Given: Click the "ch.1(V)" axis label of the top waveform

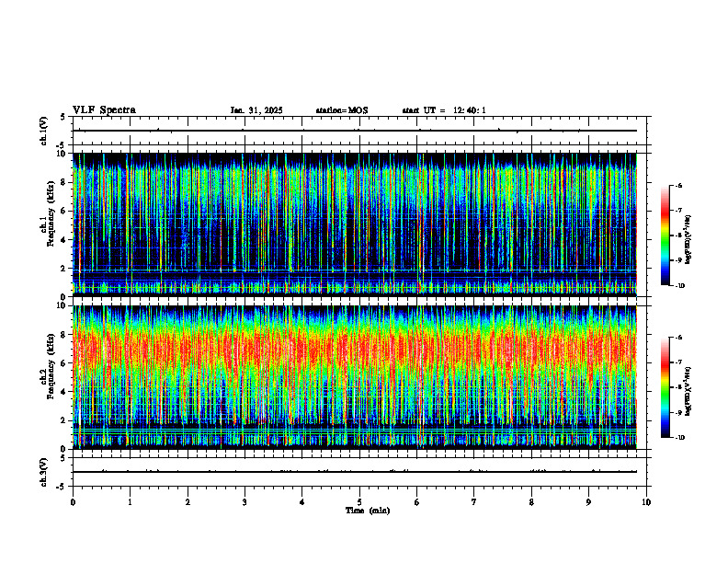Looking at the screenshot, I should (43, 131).
